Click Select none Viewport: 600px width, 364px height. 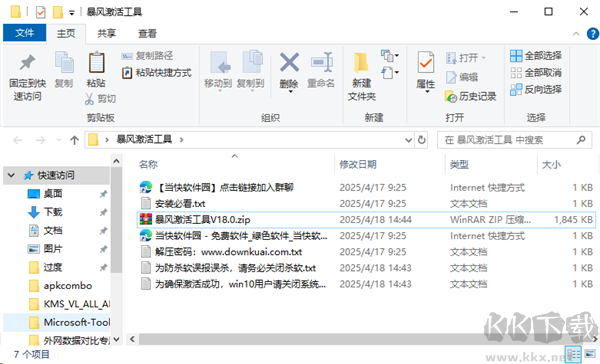click(536, 73)
